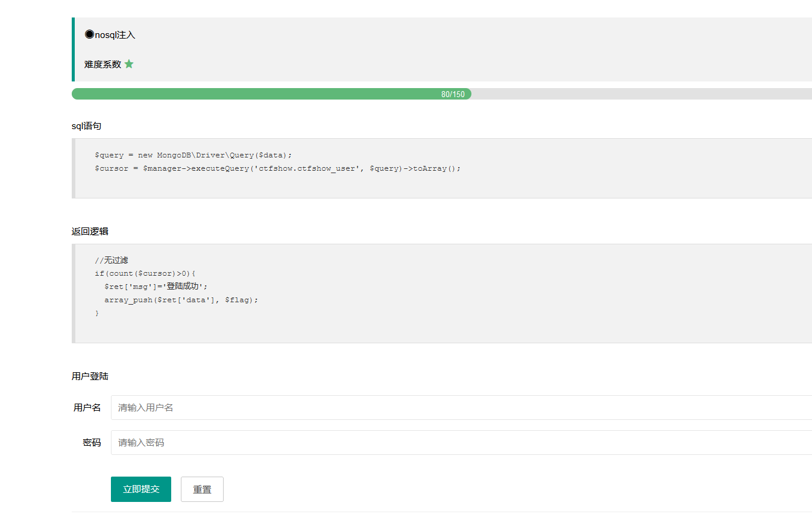Click the 密码 field label
Screen dimensions: 812x514
point(92,442)
